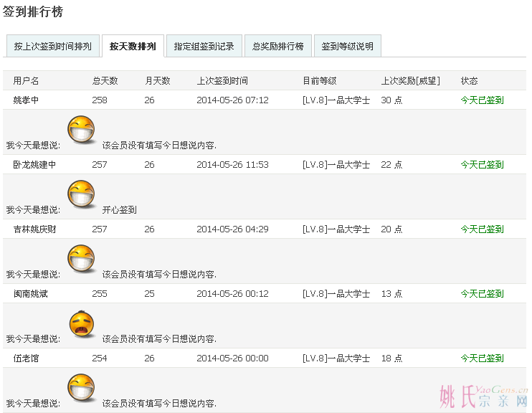Open user 伍老馆 profile
Viewport: 532px width, 413px height.
tap(26, 359)
